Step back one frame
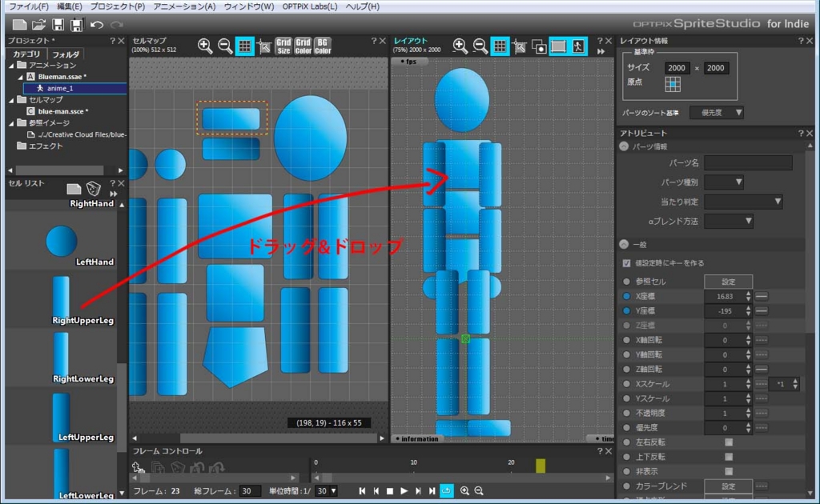Screen dimensions: 820x504 (376, 491)
